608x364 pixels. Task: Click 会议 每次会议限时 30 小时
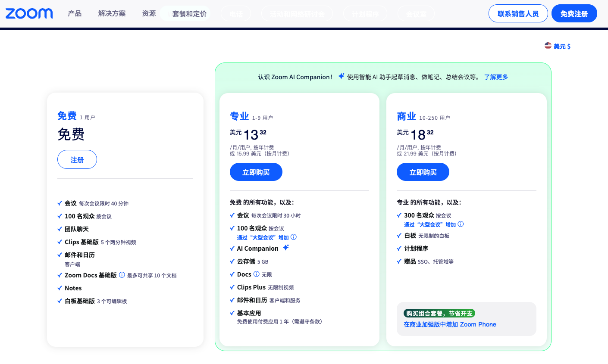(269, 215)
